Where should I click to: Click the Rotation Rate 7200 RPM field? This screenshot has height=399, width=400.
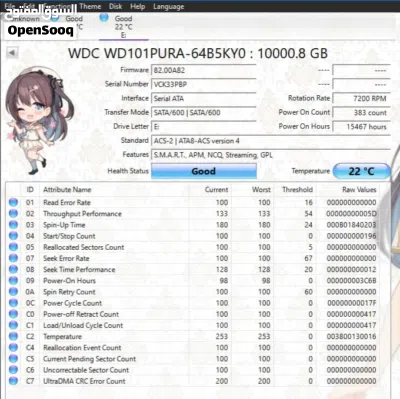362,99
